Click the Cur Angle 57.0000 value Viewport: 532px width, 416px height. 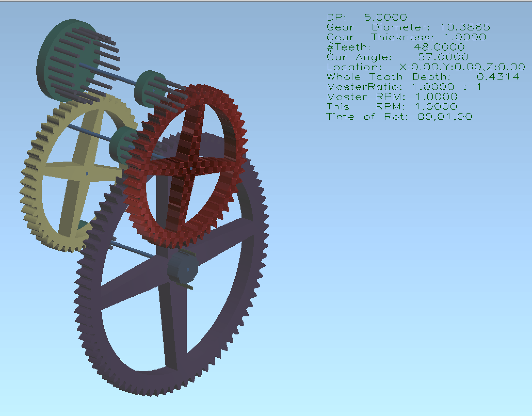click(x=443, y=57)
